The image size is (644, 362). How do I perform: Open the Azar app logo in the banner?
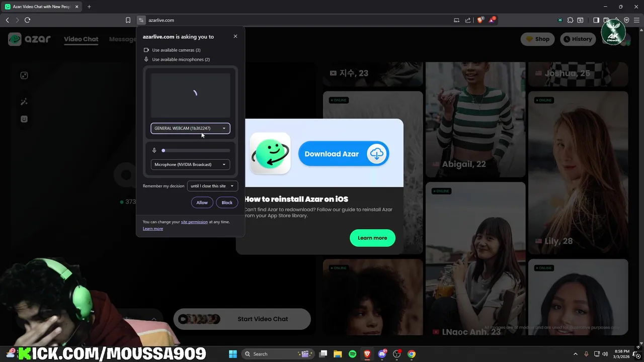(x=270, y=153)
